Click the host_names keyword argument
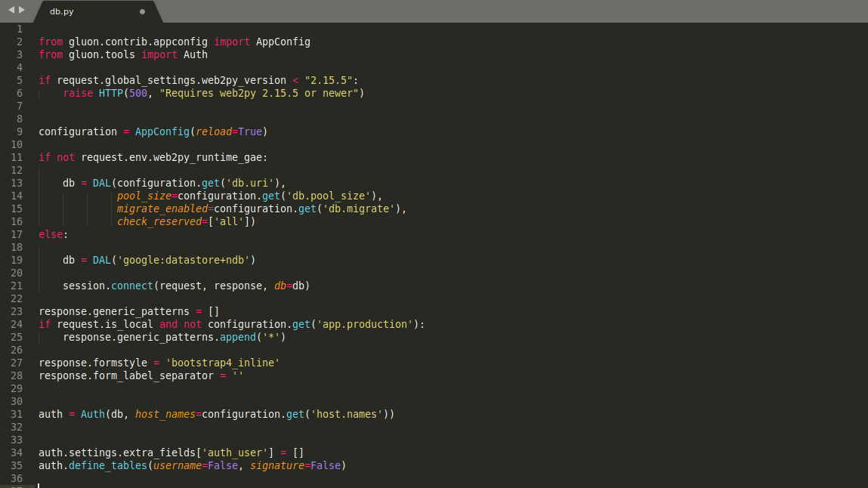This screenshot has height=488, width=868. pos(165,415)
